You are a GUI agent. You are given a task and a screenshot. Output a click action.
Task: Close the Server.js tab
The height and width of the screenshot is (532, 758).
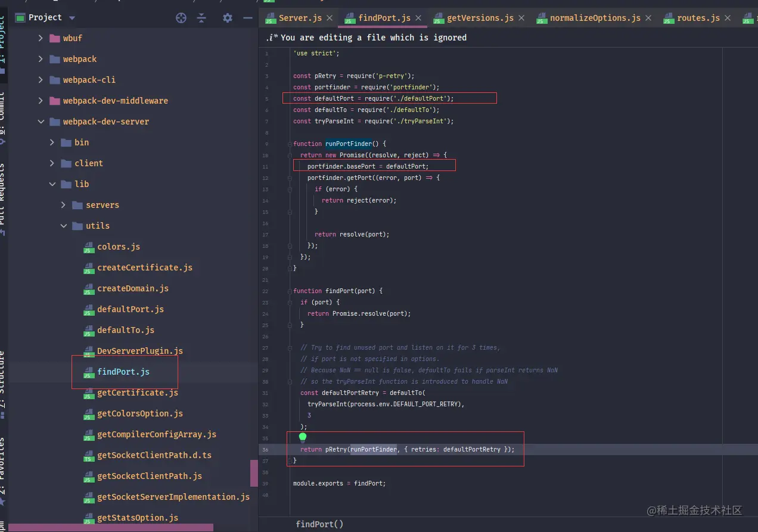pos(330,18)
